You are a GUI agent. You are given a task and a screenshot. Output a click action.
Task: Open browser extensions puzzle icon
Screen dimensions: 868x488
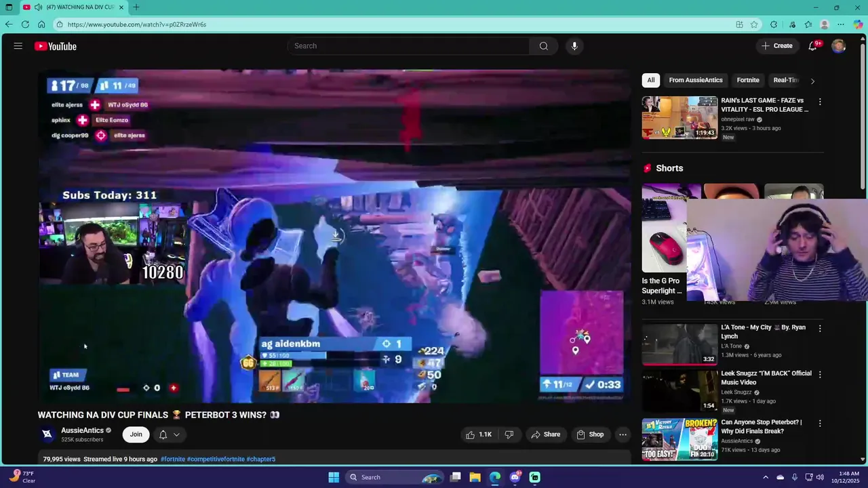(x=774, y=24)
